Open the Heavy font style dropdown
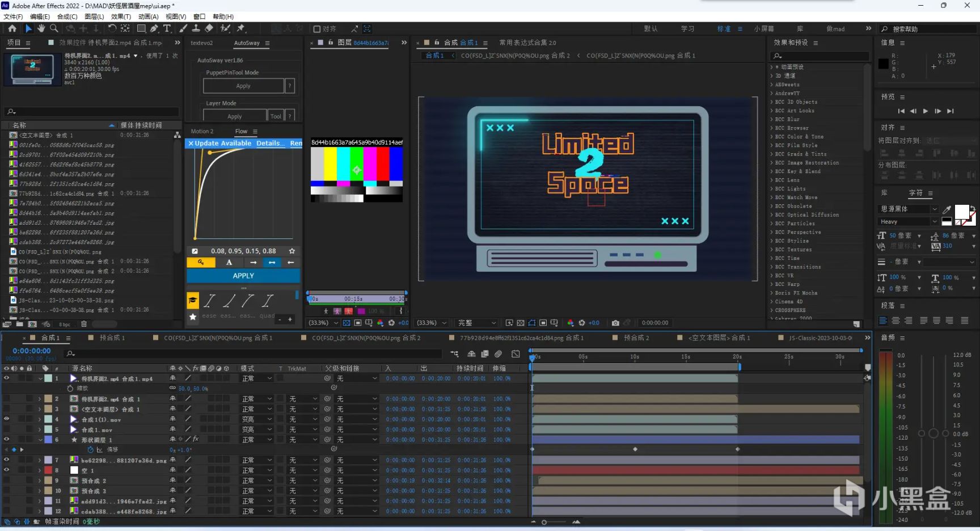The width and height of the screenshot is (980, 531). pos(909,222)
